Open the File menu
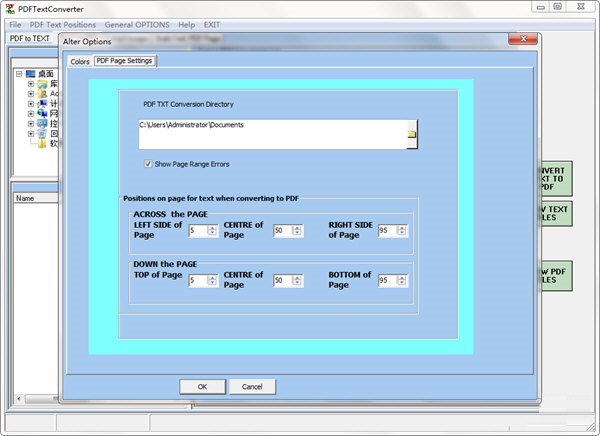Viewport: 600px width, 436px height. (15, 24)
